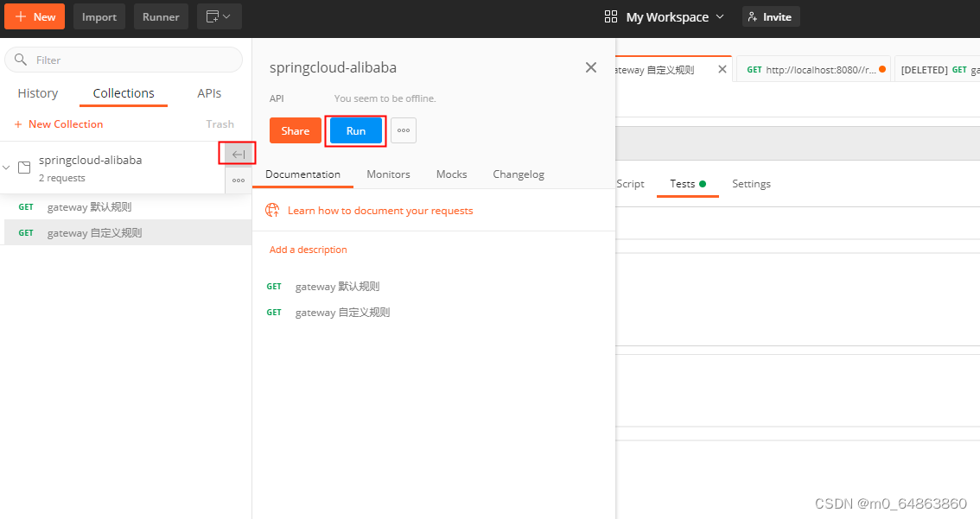Select the Collections sidebar tab
The image size is (980, 519).
tap(123, 93)
